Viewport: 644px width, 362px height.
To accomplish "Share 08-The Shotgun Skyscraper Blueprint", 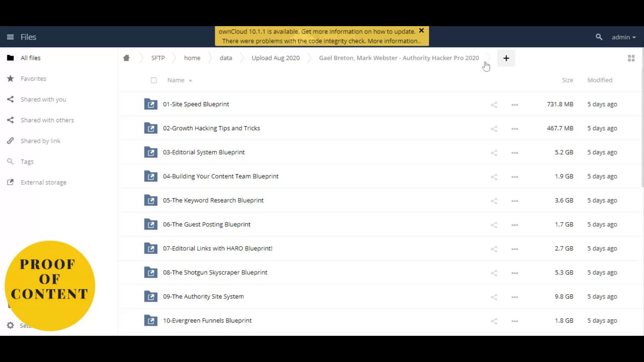I will tap(494, 273).
